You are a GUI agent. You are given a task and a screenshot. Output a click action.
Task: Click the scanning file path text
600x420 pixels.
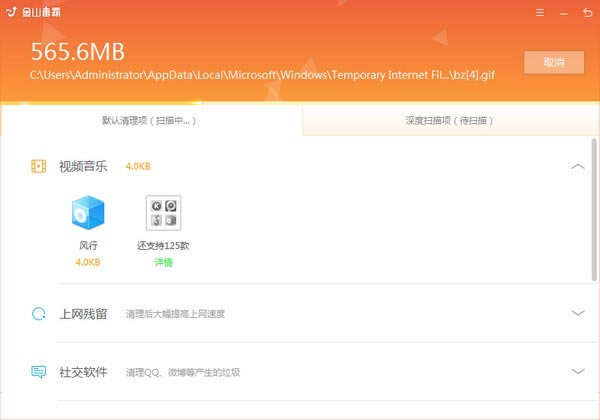point(262,75)
